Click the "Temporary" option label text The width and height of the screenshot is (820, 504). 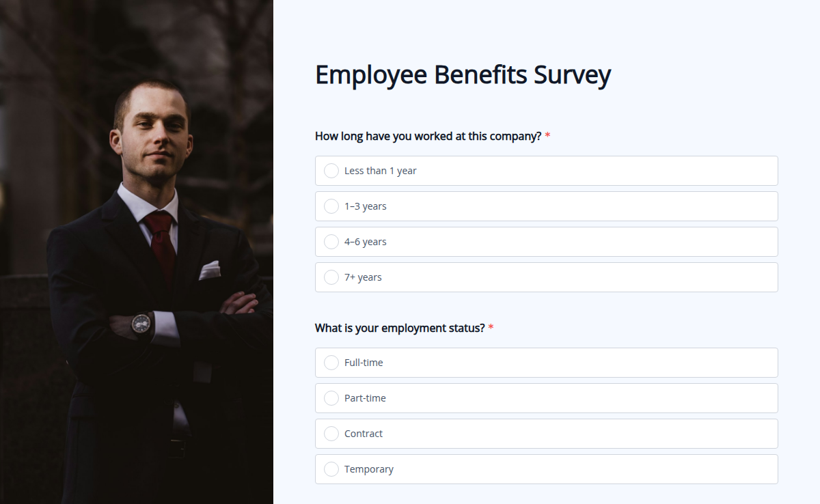369,469
